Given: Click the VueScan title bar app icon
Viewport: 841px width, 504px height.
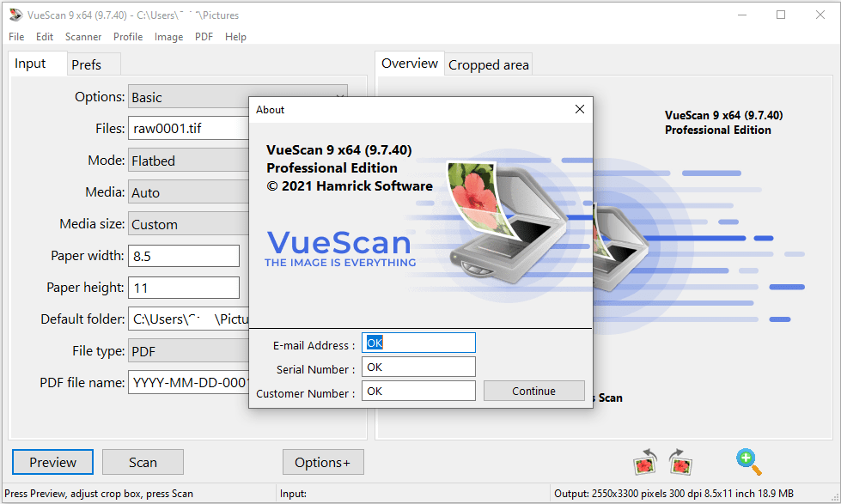Looking at the screenshot, I should tap(15, 15).
